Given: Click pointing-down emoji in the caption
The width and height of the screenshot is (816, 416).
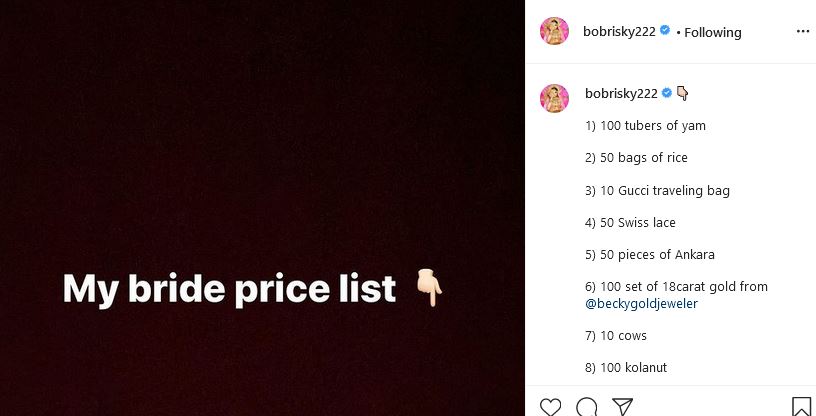Looking at the screenshot, I should click(683, 94).
